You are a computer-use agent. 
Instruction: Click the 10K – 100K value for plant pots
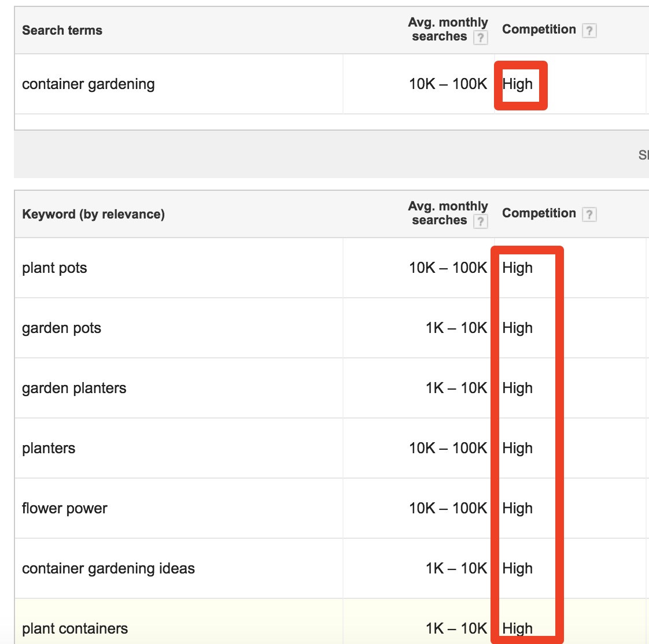tap(448, 268)
